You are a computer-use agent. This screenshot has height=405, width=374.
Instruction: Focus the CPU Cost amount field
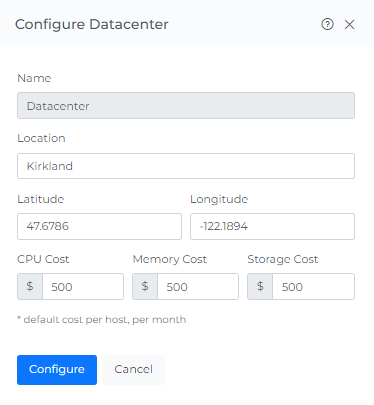tap(83, 286)
